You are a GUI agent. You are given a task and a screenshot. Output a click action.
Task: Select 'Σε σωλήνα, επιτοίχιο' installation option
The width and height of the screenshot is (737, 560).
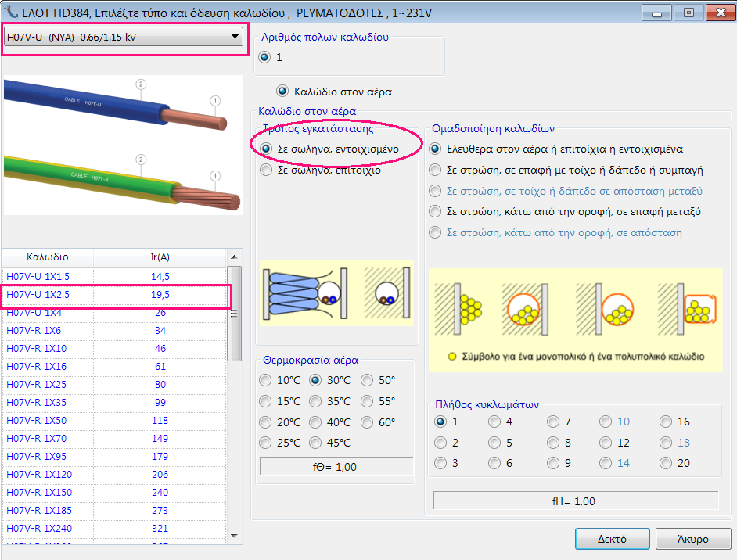click(267, 170)
